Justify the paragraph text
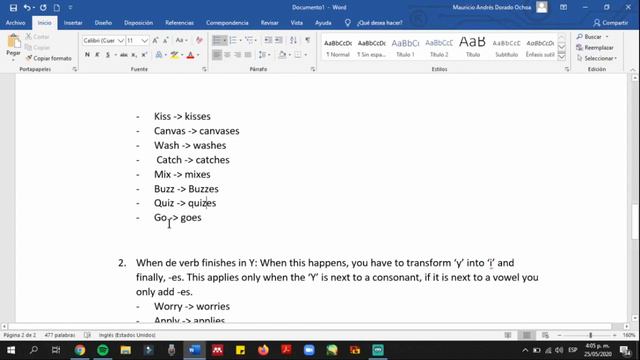 pyautogui.click(x=248, y=55)
